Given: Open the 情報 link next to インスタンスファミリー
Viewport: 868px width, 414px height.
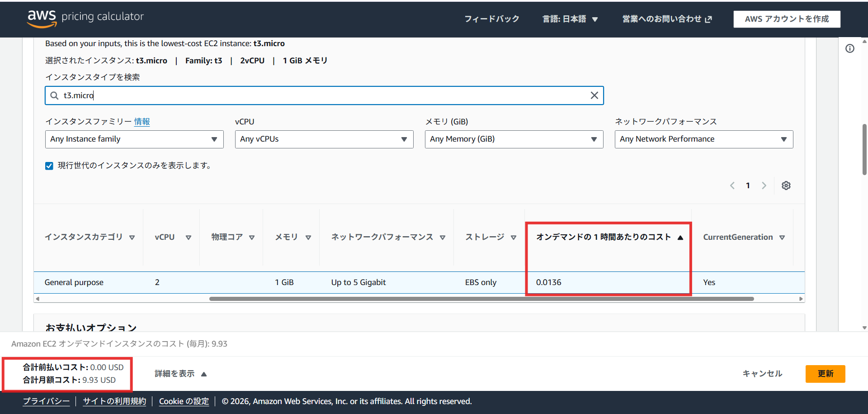Looking at the screenshot, I should click(142, 121).
